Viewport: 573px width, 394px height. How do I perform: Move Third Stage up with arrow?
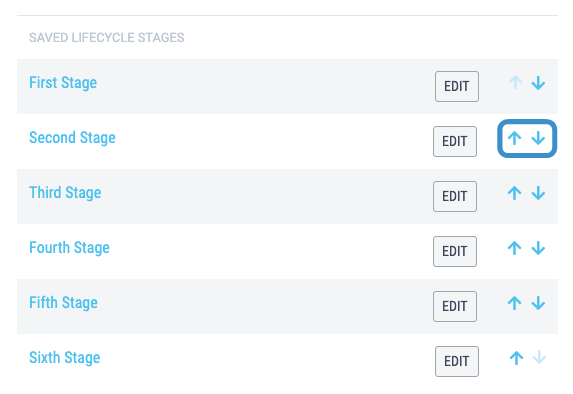pyautogui.click(x=515, y=193)
